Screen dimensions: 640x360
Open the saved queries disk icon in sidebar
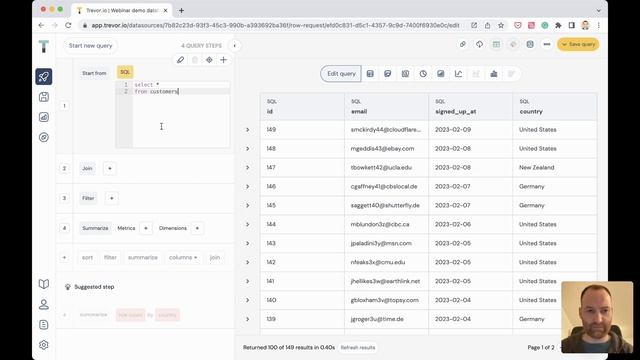click(x=44, y=97)
